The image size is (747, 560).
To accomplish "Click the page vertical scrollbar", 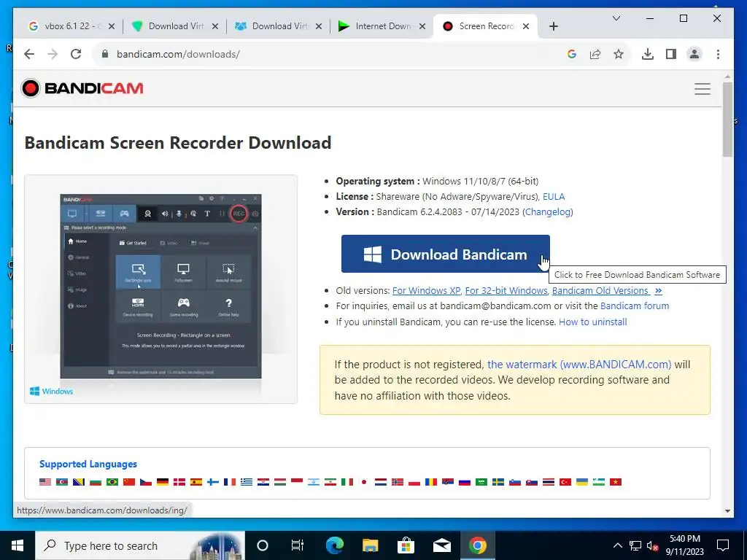I will tap(727, 119).
